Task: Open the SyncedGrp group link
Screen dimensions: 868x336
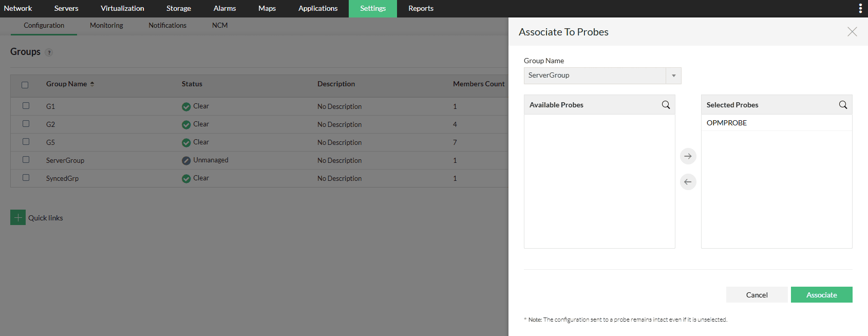Action: pyautogui.click(x=62, y=178)
